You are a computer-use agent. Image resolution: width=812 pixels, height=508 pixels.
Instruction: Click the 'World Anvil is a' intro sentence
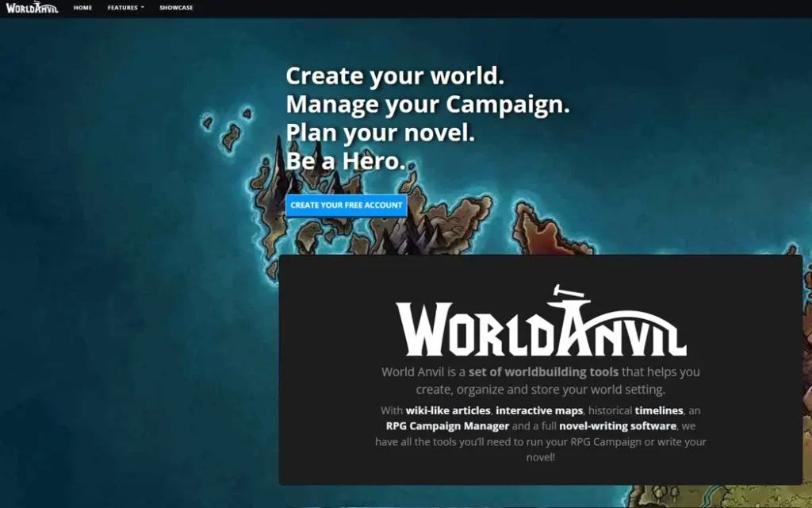[423, 371]
